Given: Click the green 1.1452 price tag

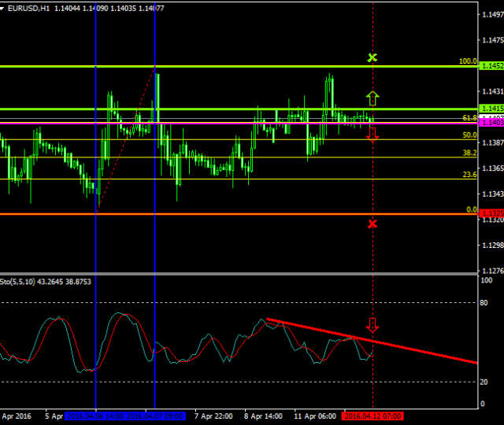Looking at the screenshot, I should pyautogui.click(x=491, y=67).
